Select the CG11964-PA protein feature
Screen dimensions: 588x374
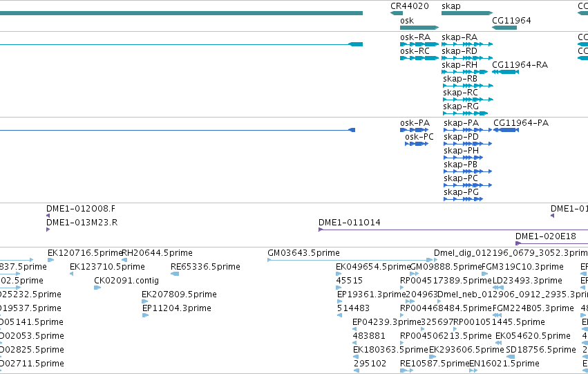click(x=506, y=130)
